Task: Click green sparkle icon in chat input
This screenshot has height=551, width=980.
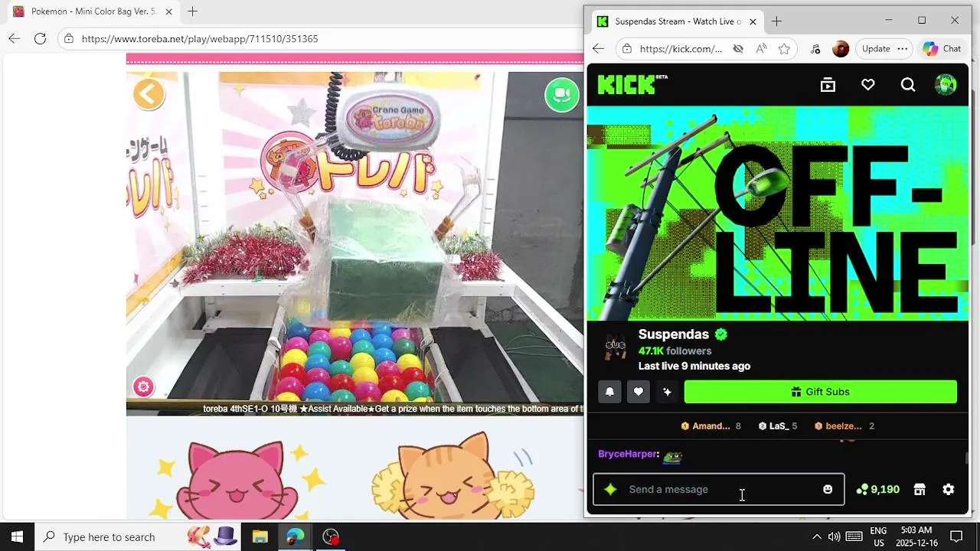Action: pyautogui.click(x=610, y=490)
